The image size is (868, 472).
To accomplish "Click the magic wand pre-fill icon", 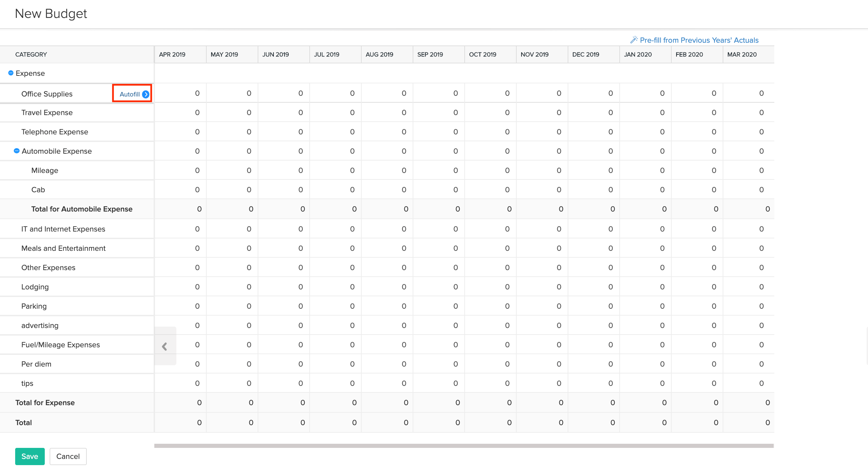I will click(x=634, y=40).
